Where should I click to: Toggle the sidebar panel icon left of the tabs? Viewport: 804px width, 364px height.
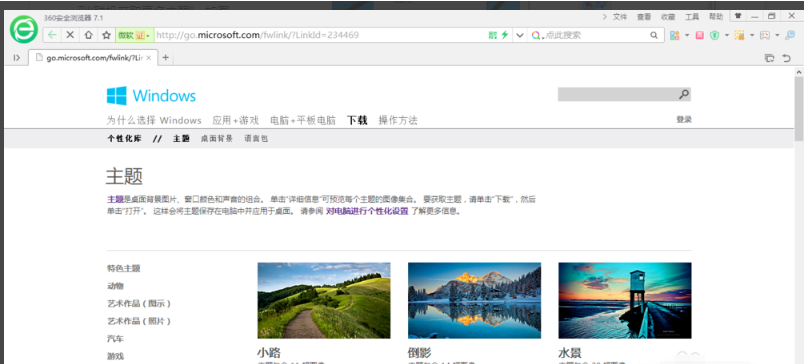tap(17, 57)
